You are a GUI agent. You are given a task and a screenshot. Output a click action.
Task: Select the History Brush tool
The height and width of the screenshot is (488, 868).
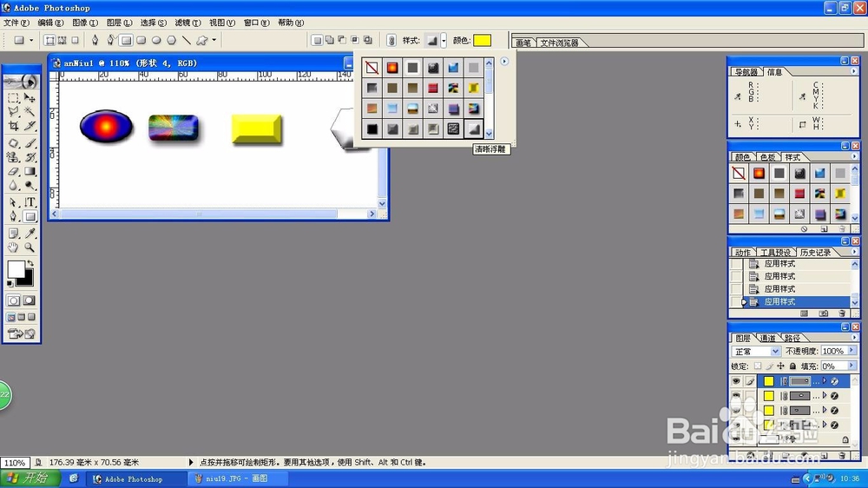30,157
